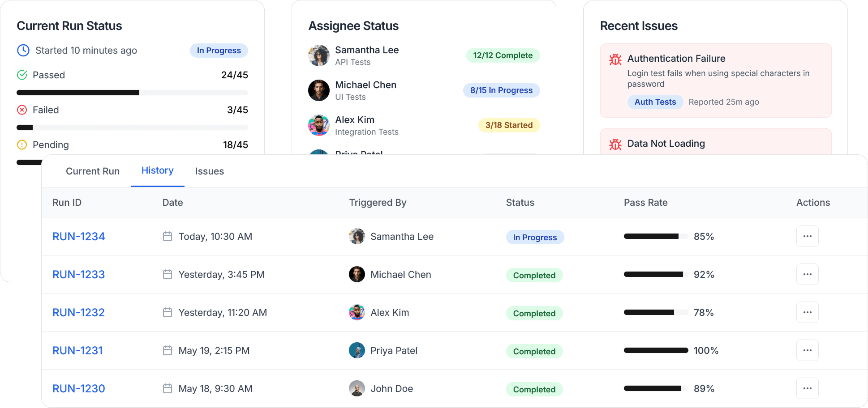Open RUN-1230 run details
This screenshot has width=868, height=408.
click(x=78, y=388)
